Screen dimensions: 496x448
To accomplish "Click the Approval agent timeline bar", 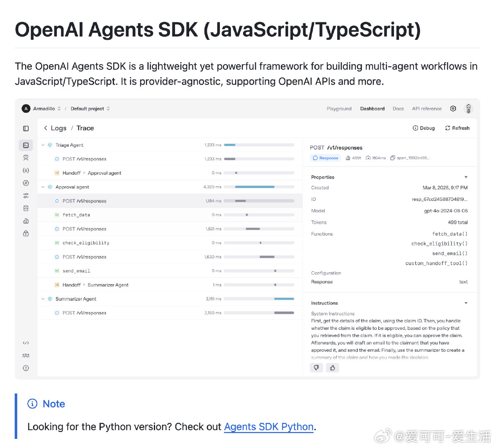I will pos(255,187).
